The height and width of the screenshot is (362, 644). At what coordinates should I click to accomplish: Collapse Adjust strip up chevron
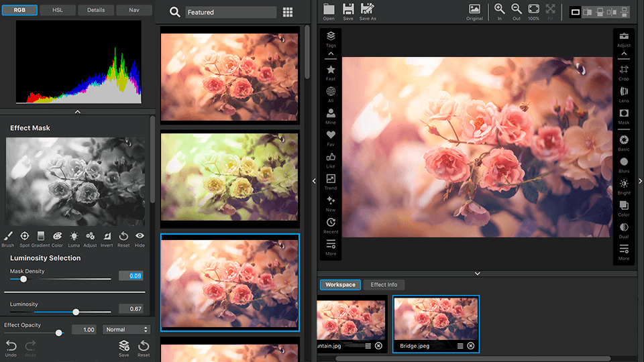(624, 54)
